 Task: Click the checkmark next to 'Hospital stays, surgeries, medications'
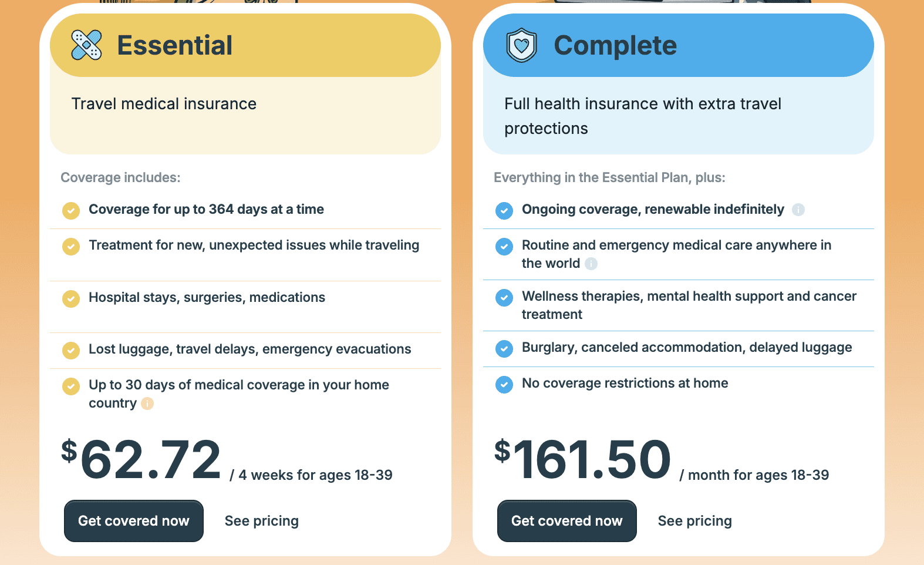click(x=70, y=298)
